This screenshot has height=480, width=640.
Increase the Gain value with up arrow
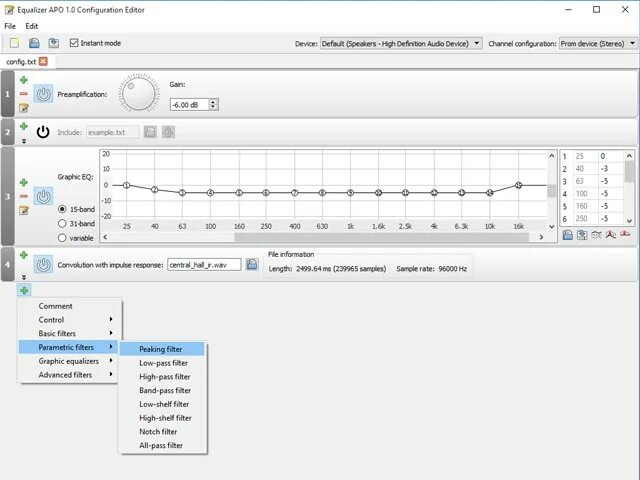click(213, 102)
